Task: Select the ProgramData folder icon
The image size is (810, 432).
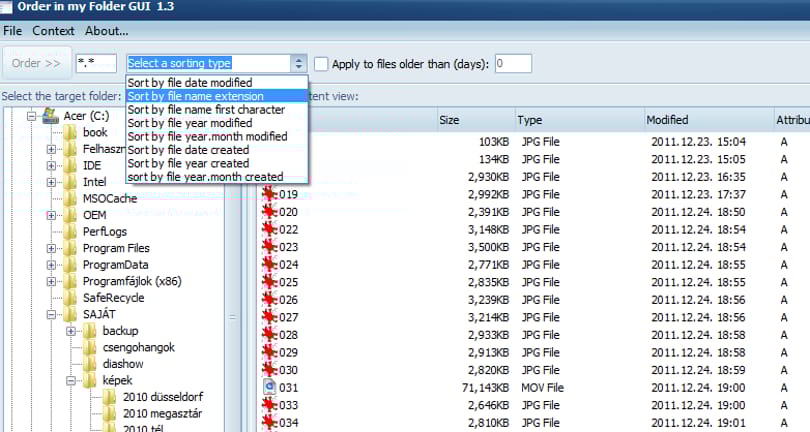Action: click(70, 265)
